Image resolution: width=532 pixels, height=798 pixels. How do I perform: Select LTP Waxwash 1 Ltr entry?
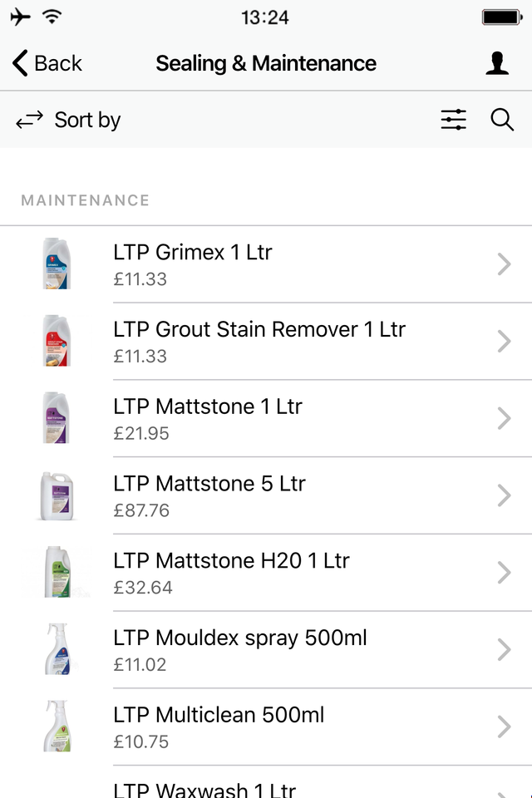[x=266, y=782]
